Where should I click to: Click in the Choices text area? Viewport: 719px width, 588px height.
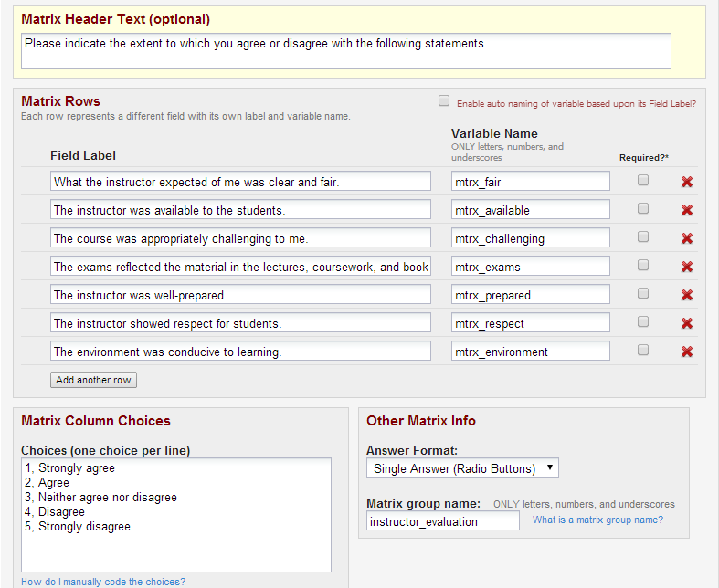(175, 514)
